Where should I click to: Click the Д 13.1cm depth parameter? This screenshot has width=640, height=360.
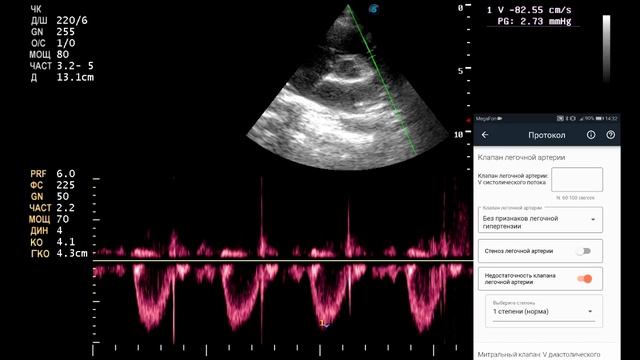point(62,77)
